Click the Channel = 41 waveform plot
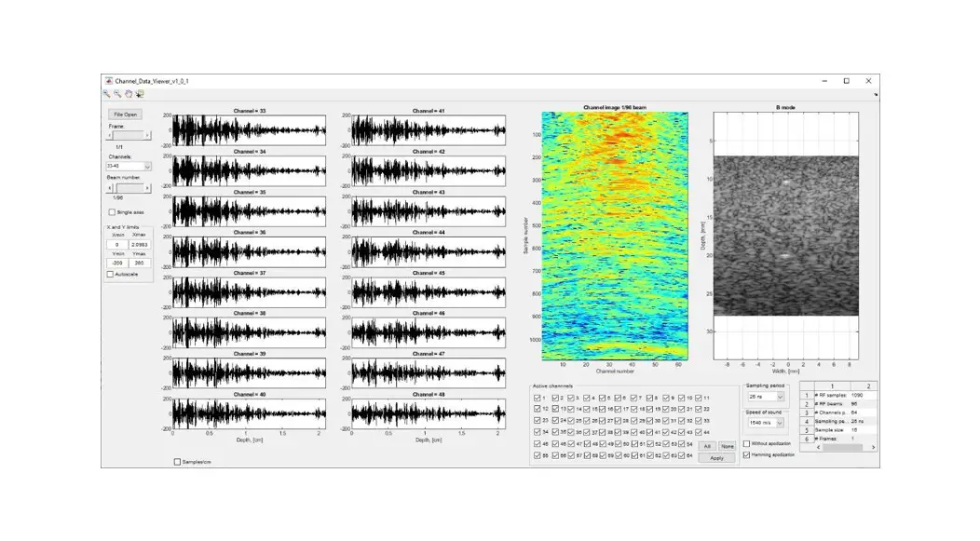The width and height of the screenshot is (980, 541). click(429, 130)
